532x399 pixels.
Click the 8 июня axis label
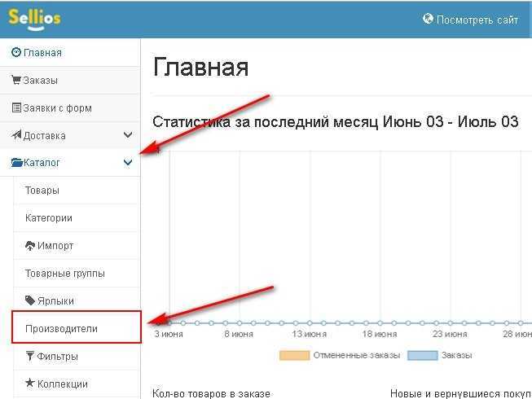[239, 334]
